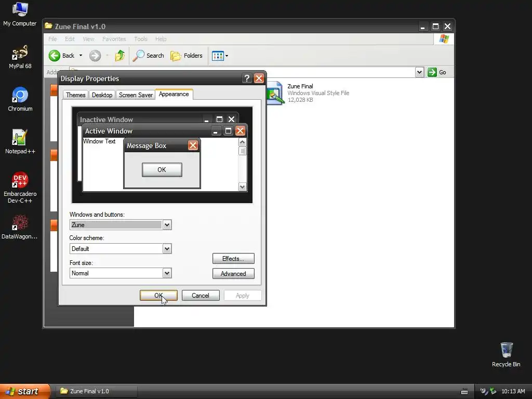The height and width of the screenshot is (399, 532).
Task: Open the Effects... dialog
Action: click(233, 259)
